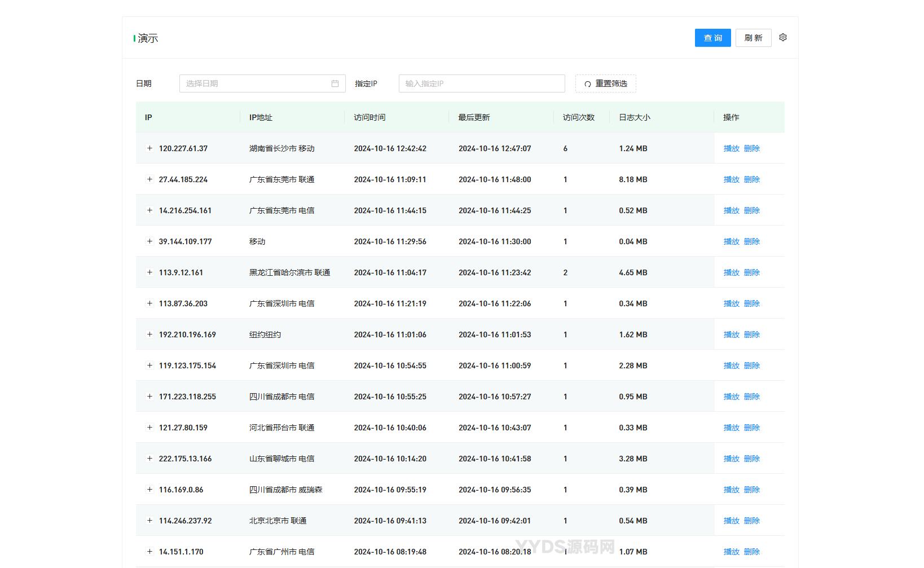Image resolution: width=924 pixels, height=568 pixels.
Task: Focus the 输入指定IP input field
Action: pos(481,83)
